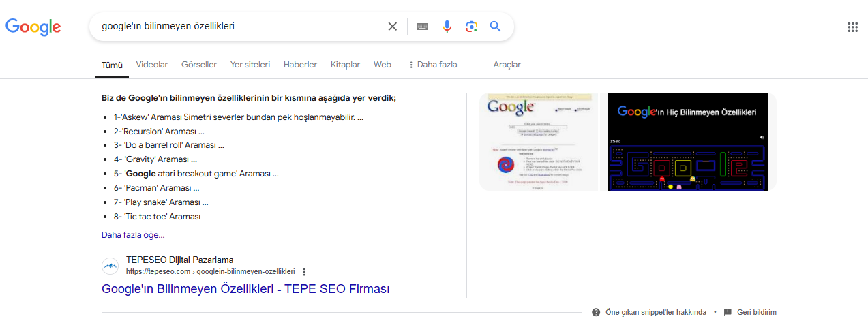Clear the search query with X icon
This screenshot has height=323, width=868.
[x=392, y=27]
